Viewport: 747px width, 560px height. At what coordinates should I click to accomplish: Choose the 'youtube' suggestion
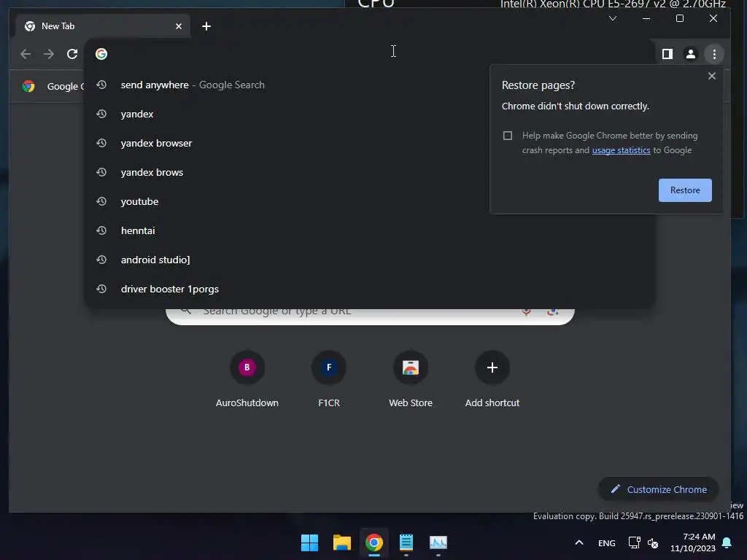[369, 201]
